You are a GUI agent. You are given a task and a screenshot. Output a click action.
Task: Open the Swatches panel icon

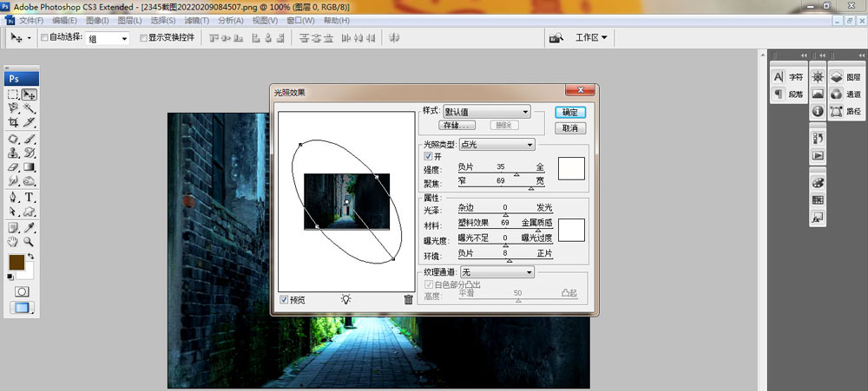818,200
